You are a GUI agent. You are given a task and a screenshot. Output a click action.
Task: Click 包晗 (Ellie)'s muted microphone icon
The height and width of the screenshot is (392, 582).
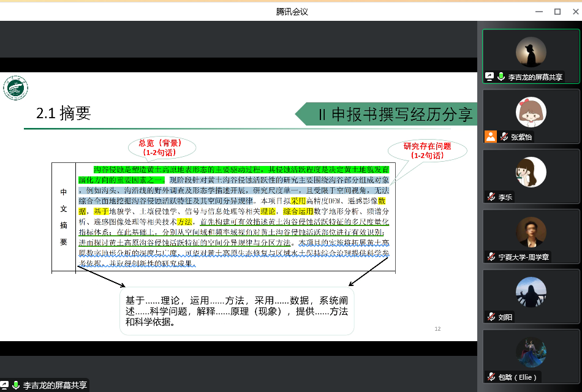(x=491, y=377)
